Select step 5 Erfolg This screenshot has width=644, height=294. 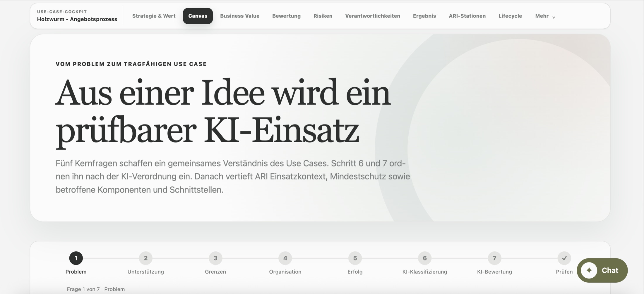pos(355,258)
